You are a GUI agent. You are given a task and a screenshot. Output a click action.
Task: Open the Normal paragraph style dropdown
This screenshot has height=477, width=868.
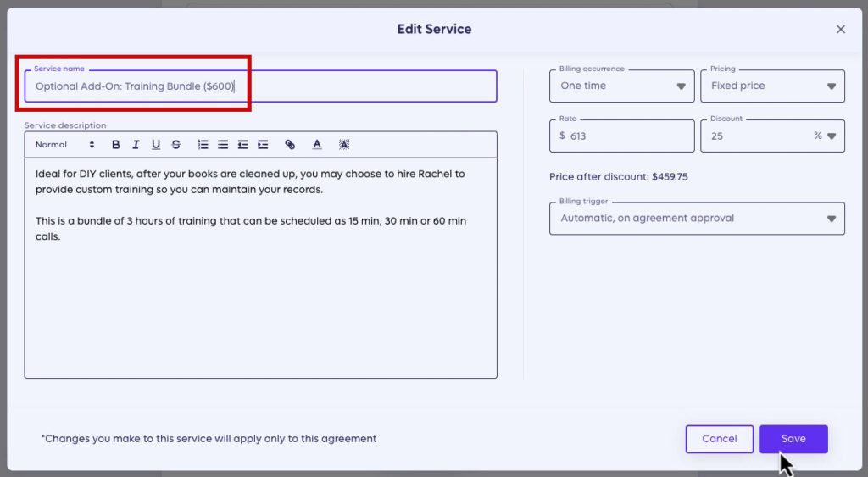point(64,144)
